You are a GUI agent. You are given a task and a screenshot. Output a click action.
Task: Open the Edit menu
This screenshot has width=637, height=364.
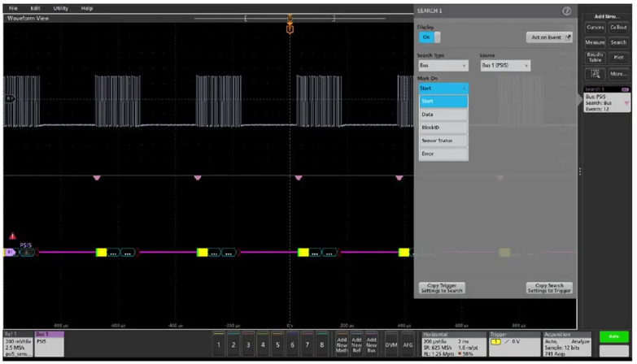pos(35,8)
